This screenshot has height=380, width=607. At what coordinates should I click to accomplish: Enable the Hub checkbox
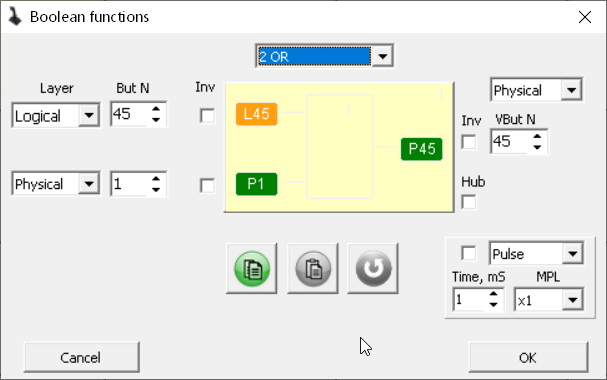469,202
